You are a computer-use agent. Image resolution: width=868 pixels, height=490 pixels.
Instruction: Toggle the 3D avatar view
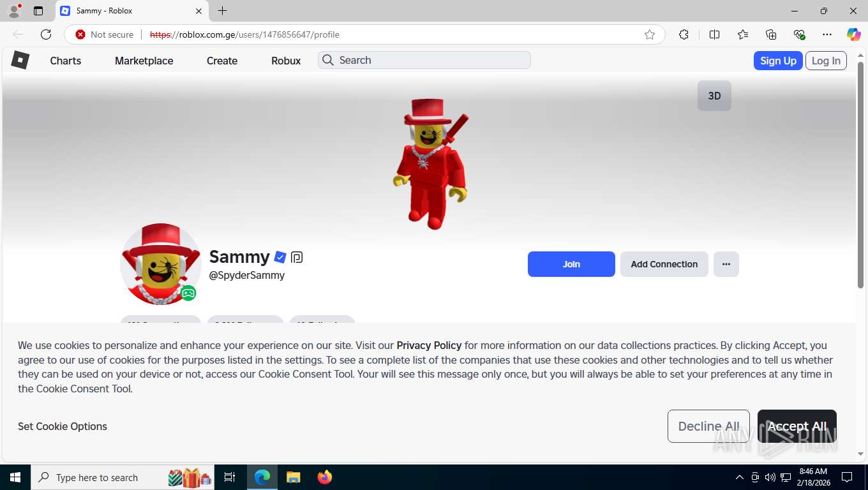coord(714,96)
